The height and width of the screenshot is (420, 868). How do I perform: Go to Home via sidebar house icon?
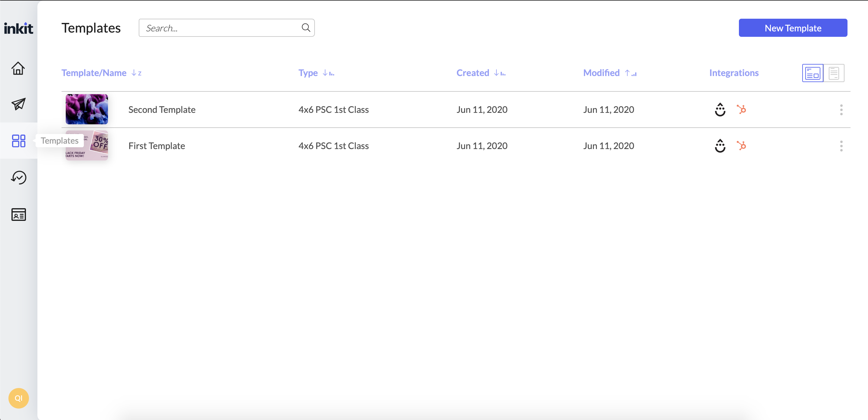(18, 68)
